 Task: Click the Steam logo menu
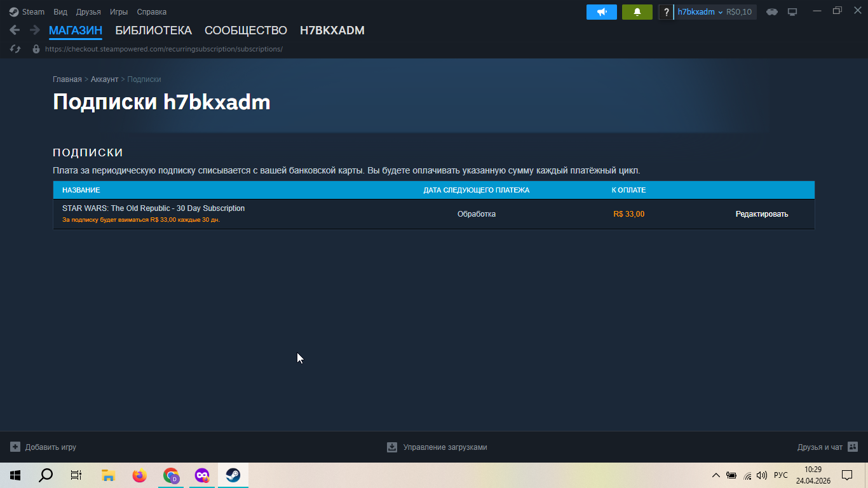27,12
